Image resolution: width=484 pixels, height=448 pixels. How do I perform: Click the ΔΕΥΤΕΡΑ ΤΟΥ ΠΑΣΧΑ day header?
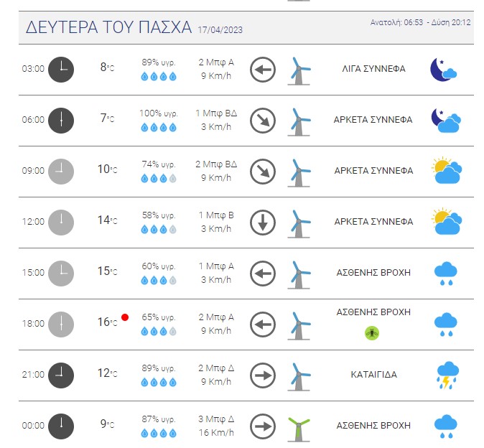click(x=108, y=27)
